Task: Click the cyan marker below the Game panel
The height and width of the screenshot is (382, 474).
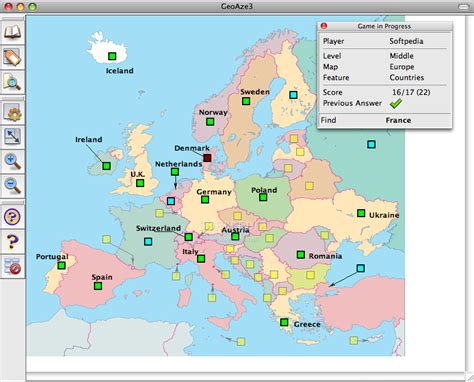Action: coord(371,144)
